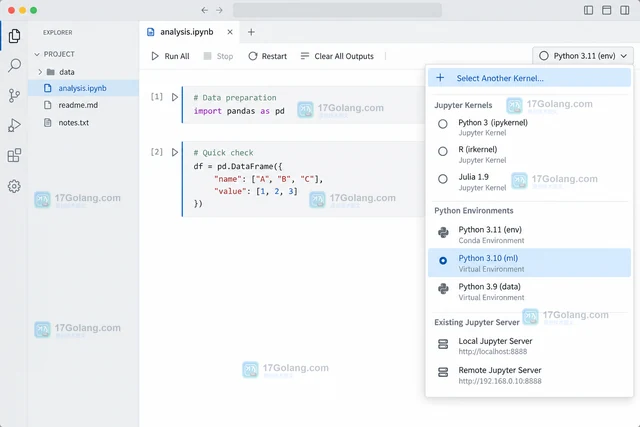Open Extensions blocks icon

14,155
